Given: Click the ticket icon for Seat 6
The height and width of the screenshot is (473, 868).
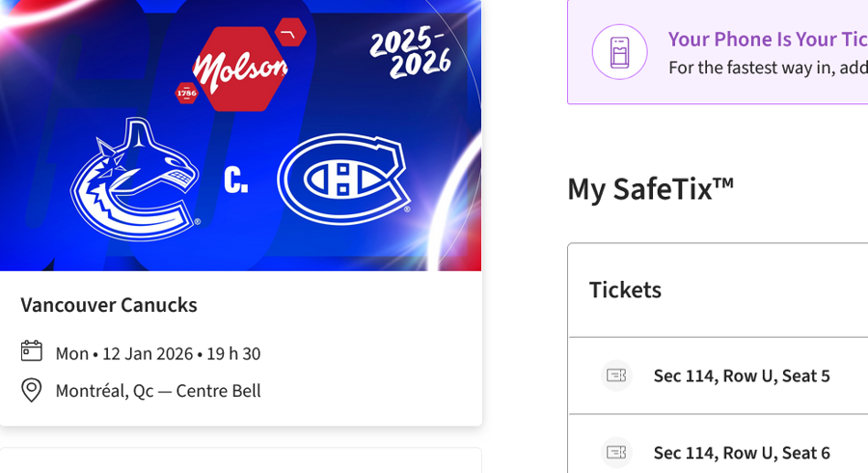Looking at the screenshot, I should 615,452.
